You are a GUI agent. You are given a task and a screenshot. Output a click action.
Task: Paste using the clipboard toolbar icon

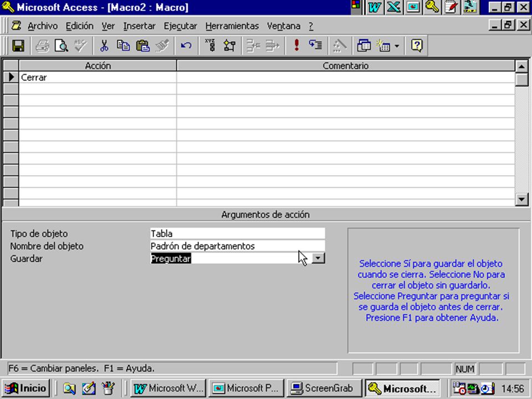coord(143,45)
